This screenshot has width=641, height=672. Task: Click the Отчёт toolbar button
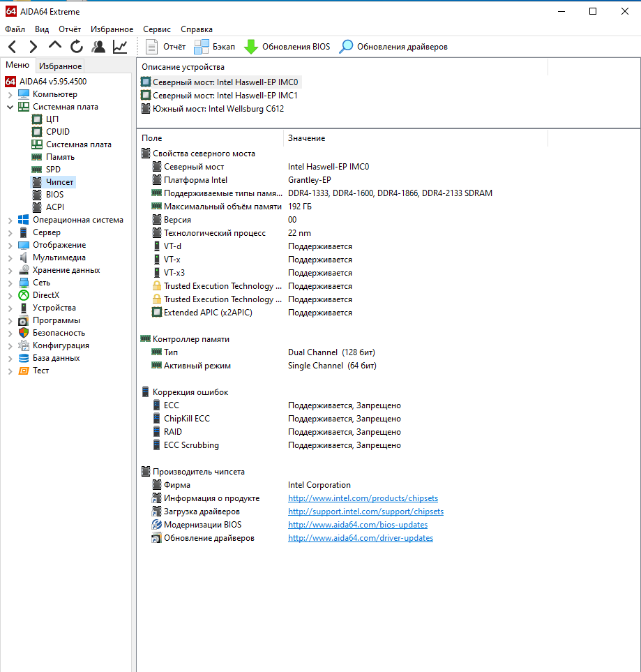[x=165, y=47]
